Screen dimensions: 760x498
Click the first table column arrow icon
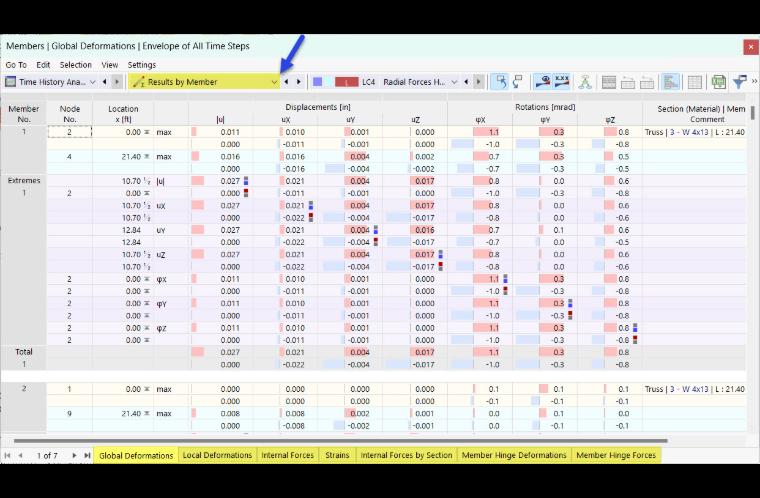(628, 82)
